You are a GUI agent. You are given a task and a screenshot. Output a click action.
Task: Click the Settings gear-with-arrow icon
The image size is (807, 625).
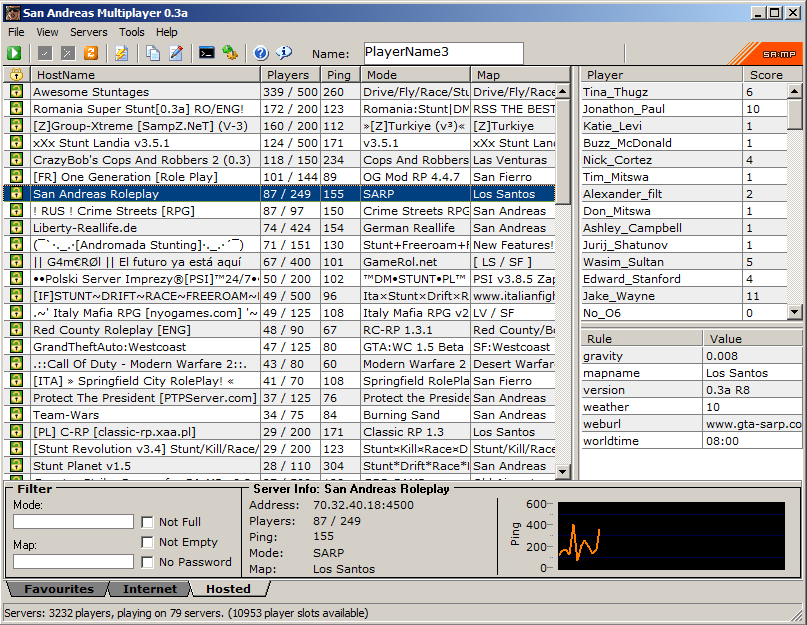coord(230,53)
